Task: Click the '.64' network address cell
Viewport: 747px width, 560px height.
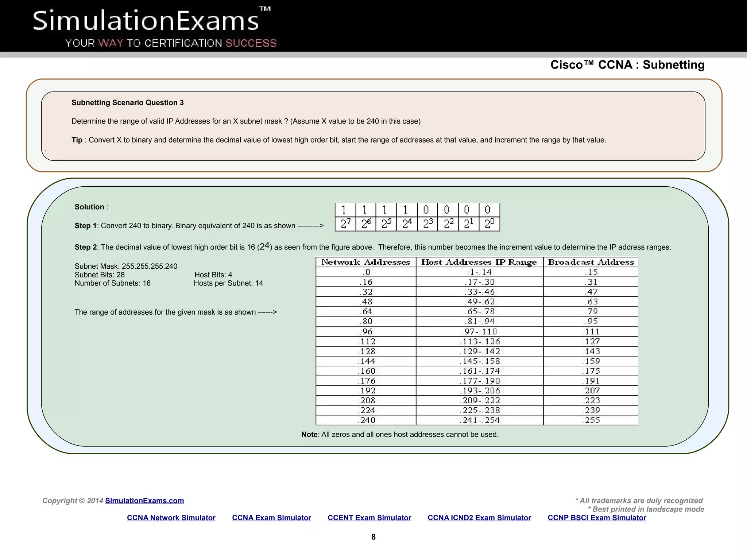Action: pos(366,311)
